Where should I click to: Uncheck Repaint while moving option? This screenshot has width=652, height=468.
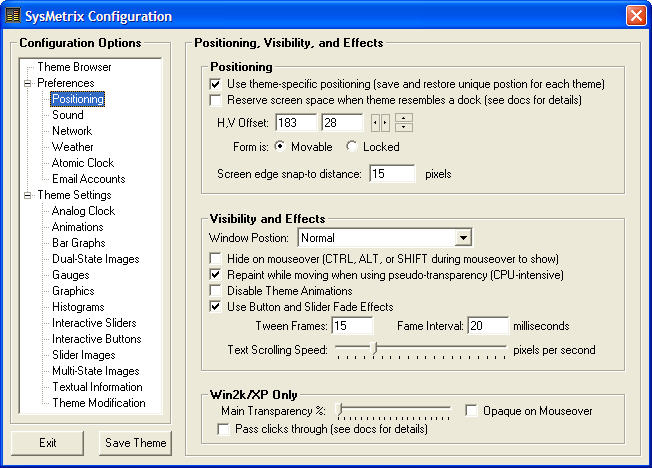pyautogui.click(x=215, y=275)
